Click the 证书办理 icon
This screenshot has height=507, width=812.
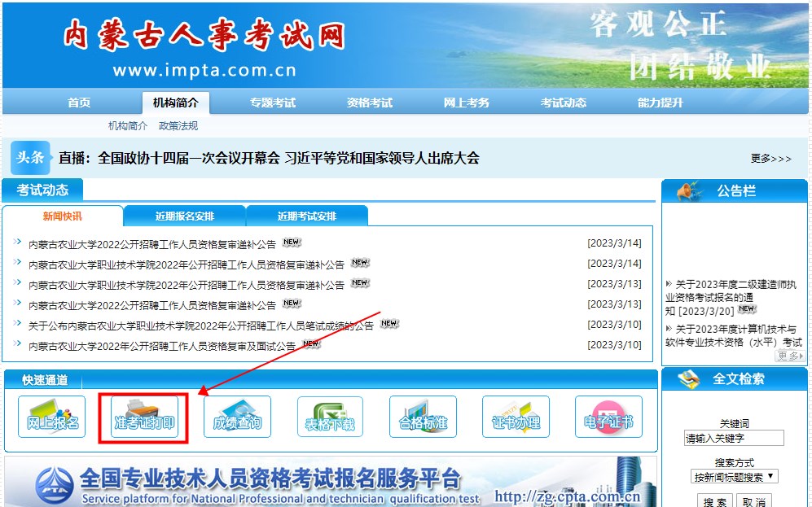pyautogui.click(x=516, y=417)
